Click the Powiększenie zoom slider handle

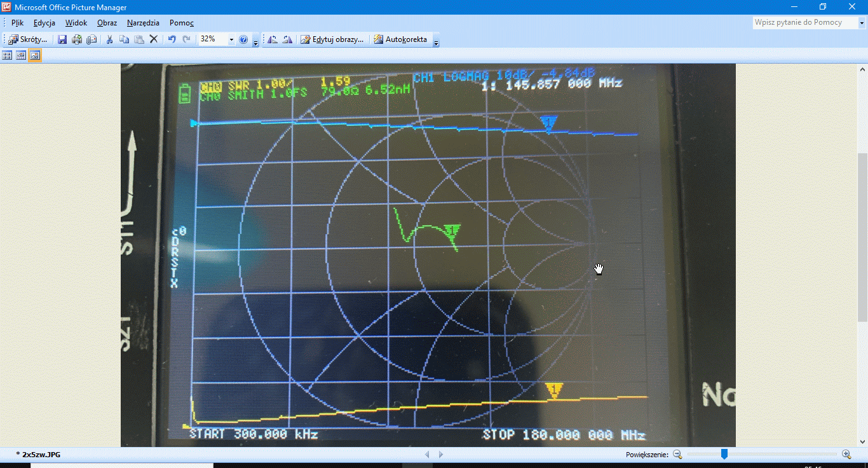[724, 454]
